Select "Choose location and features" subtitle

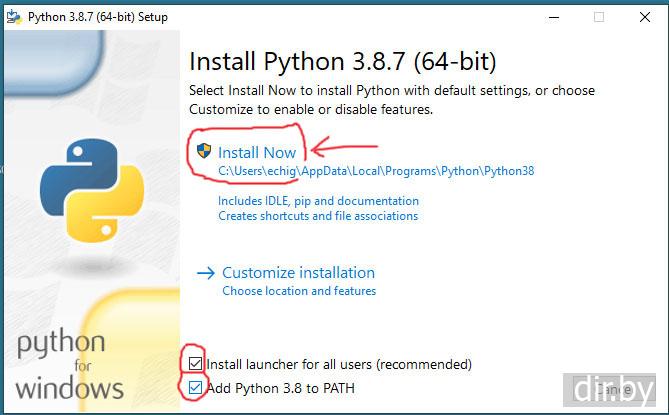coord(299,291)
